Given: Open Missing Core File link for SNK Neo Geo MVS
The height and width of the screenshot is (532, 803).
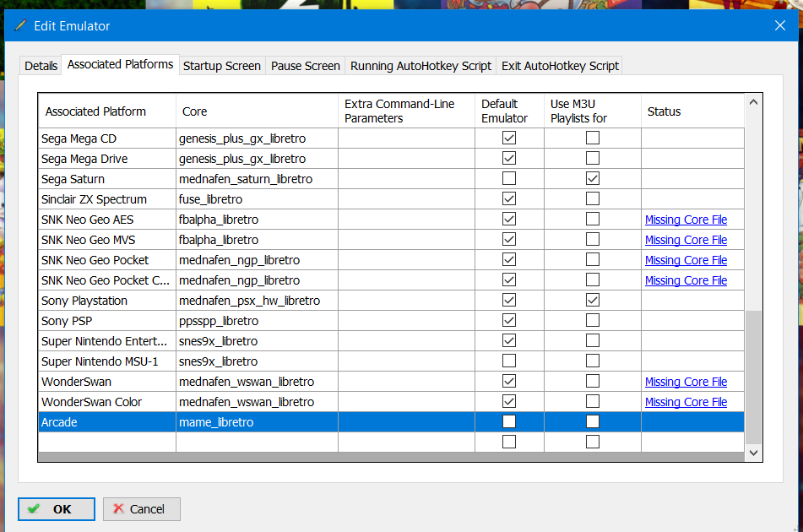Looking at the screenshot, I should tap(686, 240).
